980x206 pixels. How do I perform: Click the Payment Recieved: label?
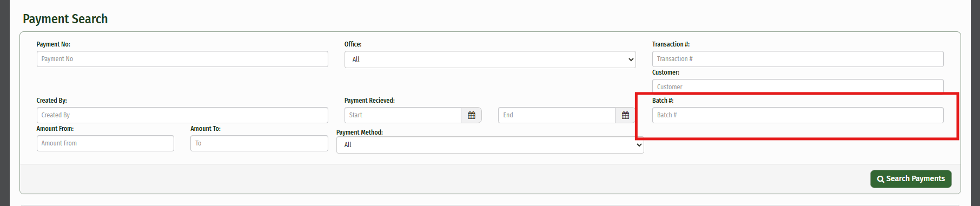point(369,101)
